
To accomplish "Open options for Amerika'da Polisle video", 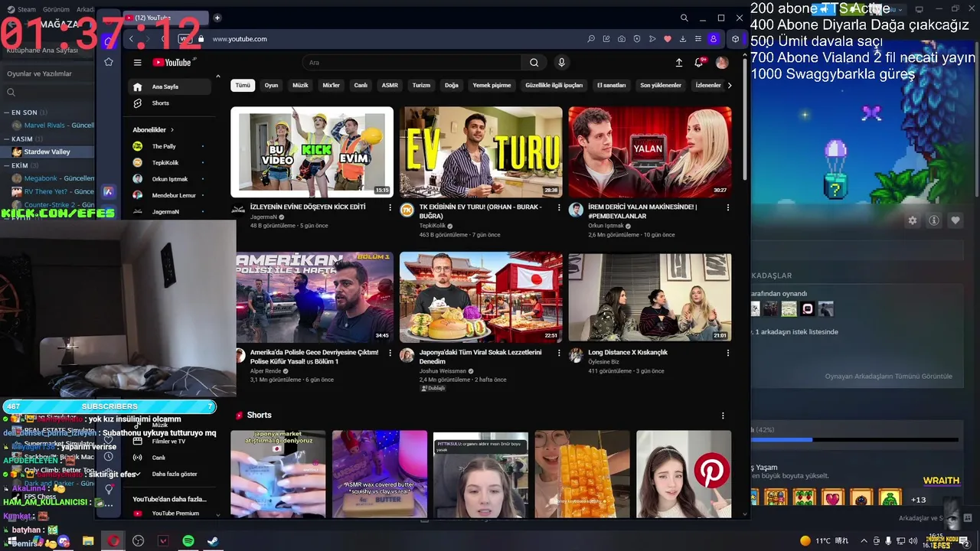I will [x=390, y=353].
